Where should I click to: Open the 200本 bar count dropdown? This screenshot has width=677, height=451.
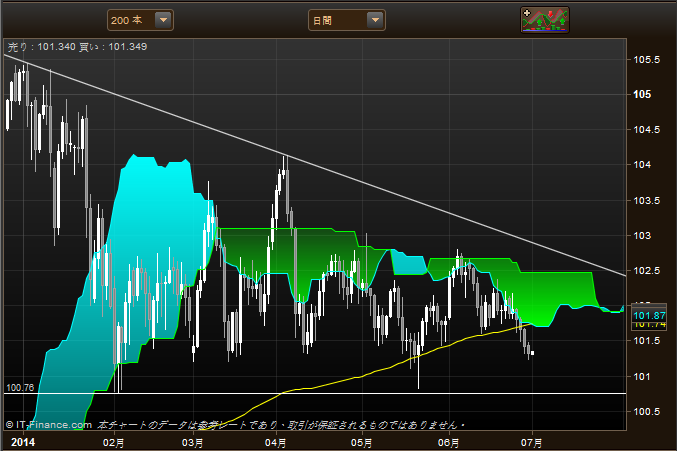[x=140, y=20]
